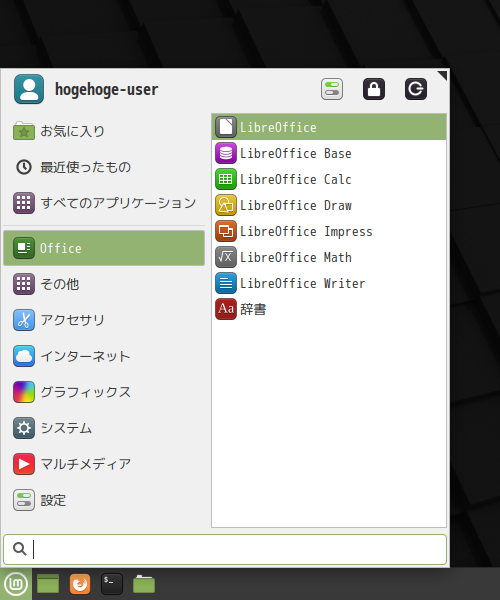
Task: Click the menu search input field
Action: click(225, 549)
